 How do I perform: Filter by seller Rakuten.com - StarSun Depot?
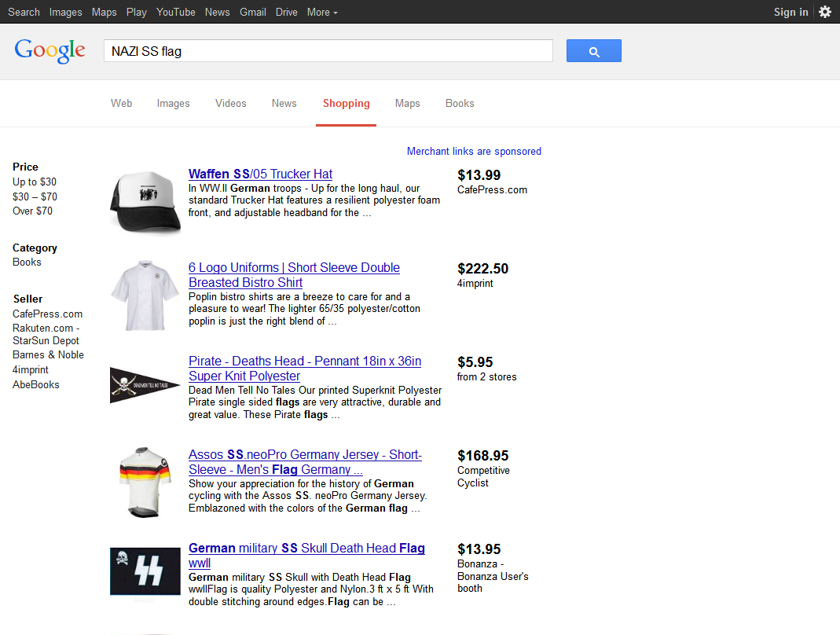pyautogui.click(x=46, y=334)
